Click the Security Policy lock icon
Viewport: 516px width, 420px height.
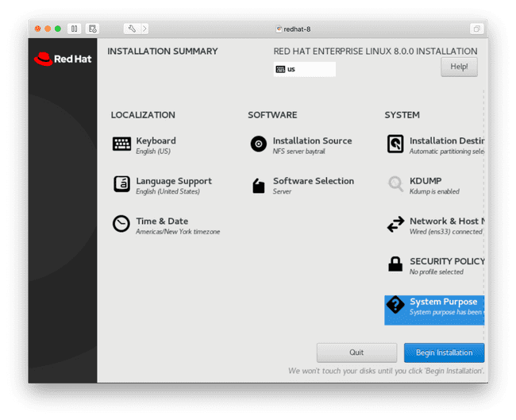(395, 264)
